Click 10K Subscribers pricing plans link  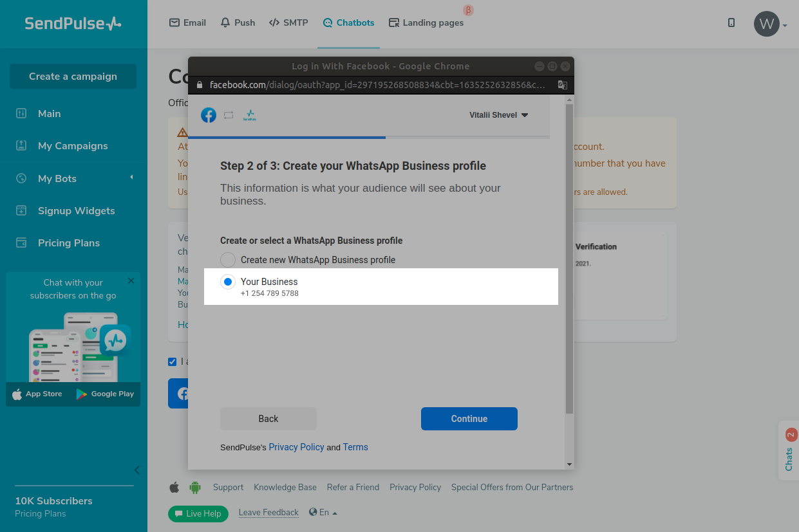coord(53,507)
